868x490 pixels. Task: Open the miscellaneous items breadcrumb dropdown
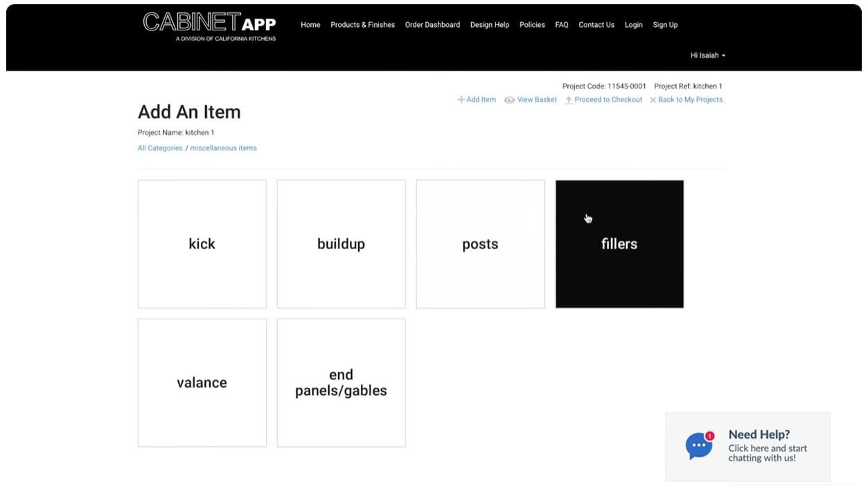[x=223, y=147]
